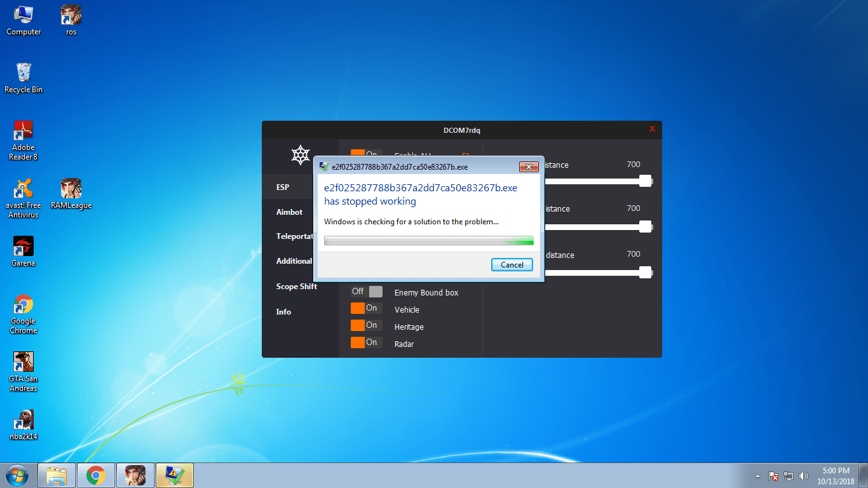
Task: Click the spider web logo in DCOM7rdq
Action: (300, 155)
